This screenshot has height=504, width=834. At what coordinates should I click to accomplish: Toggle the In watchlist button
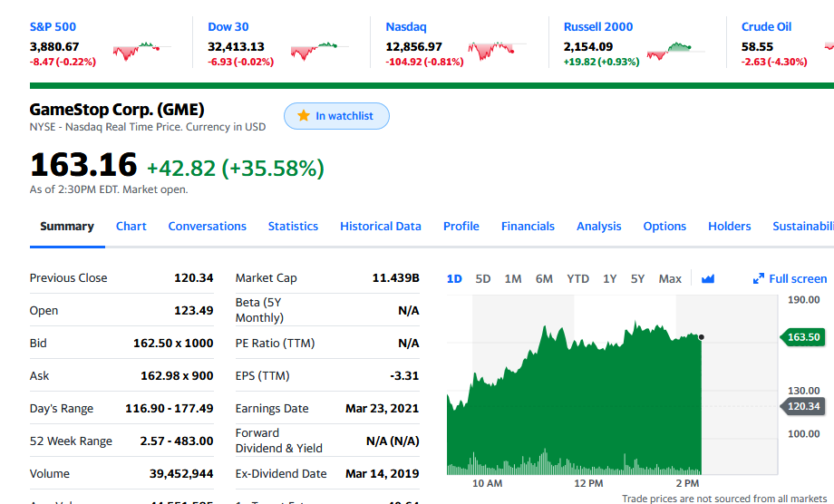[336, 116]
